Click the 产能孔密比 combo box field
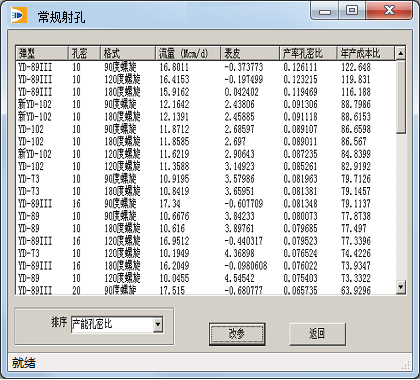 click(x=112, y=324)
